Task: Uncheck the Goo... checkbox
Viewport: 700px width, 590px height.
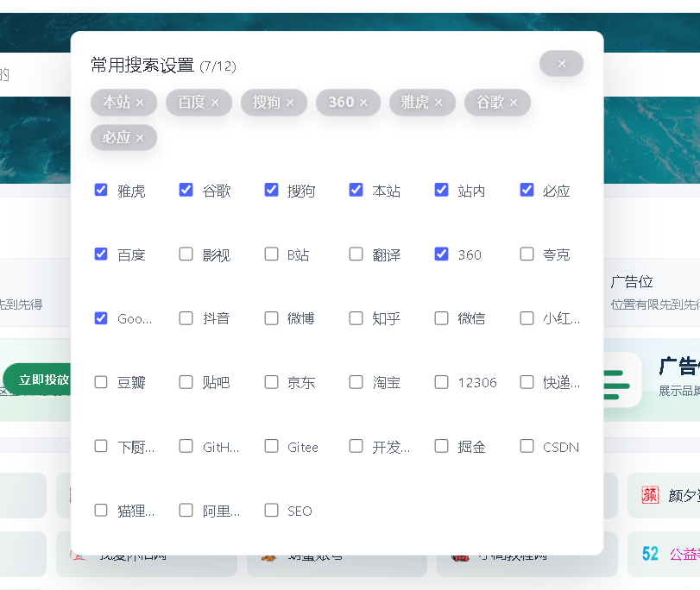Action: tap(101, 318)
